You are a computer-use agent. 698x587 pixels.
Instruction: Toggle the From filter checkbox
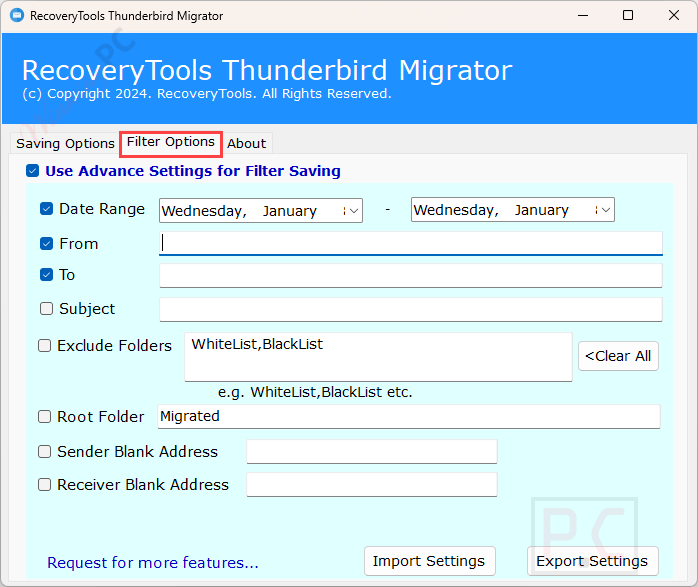point(46,243)
